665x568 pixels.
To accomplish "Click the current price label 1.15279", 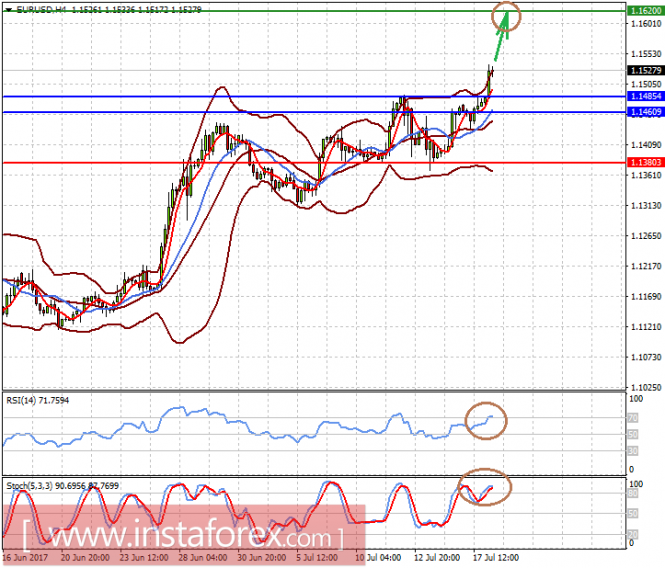I will [x=643, y=71].
